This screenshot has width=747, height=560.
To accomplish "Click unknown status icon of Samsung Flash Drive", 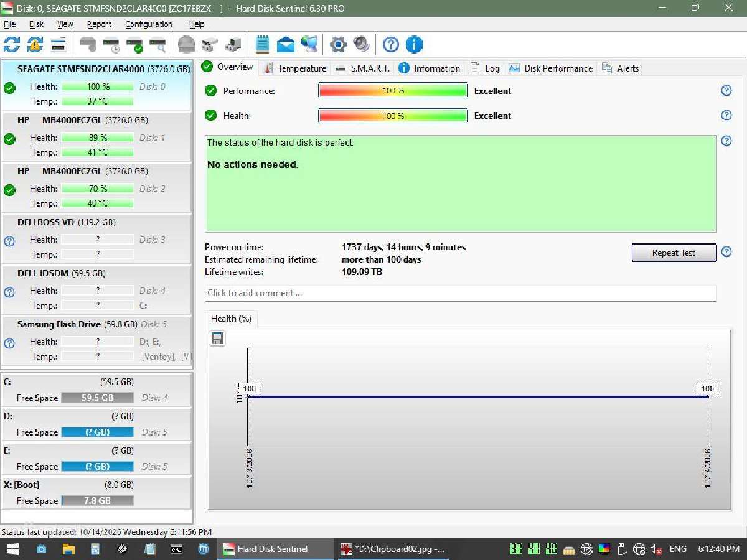I will [9, 343].
